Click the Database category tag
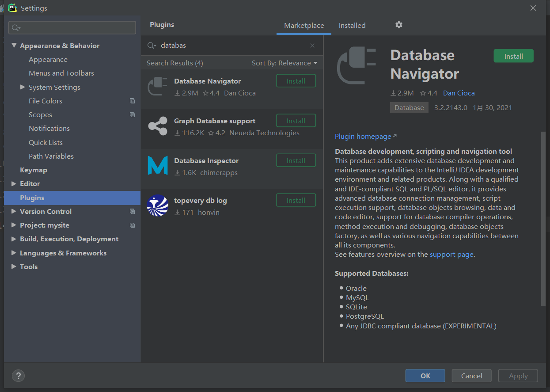This screenshot has width=550, height=392. 409,107
